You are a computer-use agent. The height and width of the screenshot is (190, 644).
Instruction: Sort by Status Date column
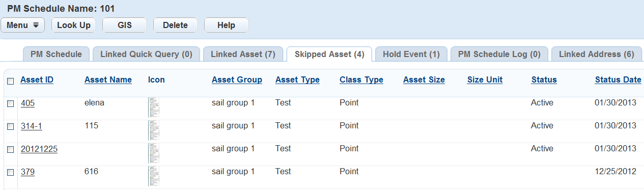[618, 80]
